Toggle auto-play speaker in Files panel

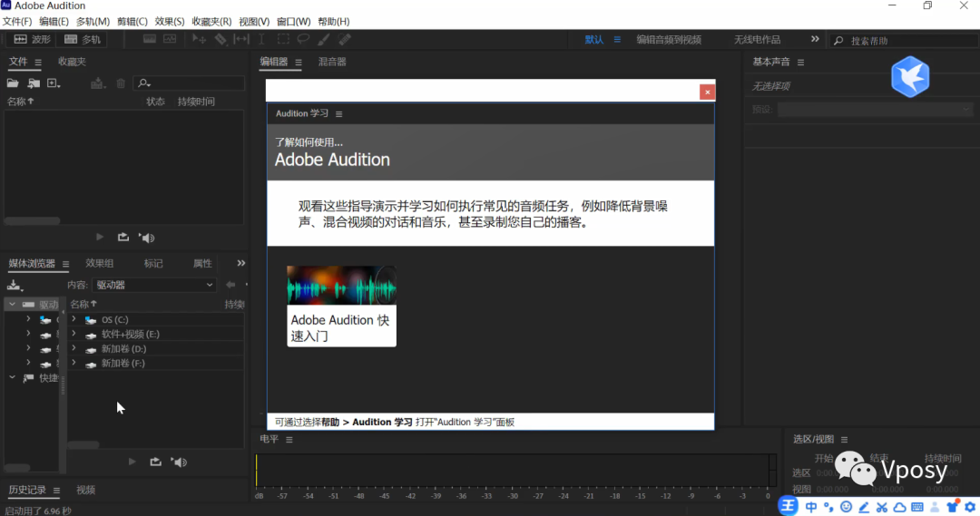(146, 238)
